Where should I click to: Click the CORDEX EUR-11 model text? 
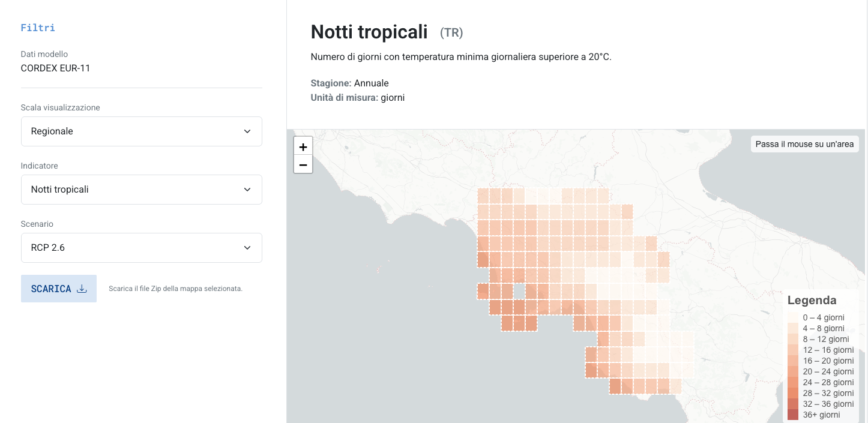[x=55, y=68]
